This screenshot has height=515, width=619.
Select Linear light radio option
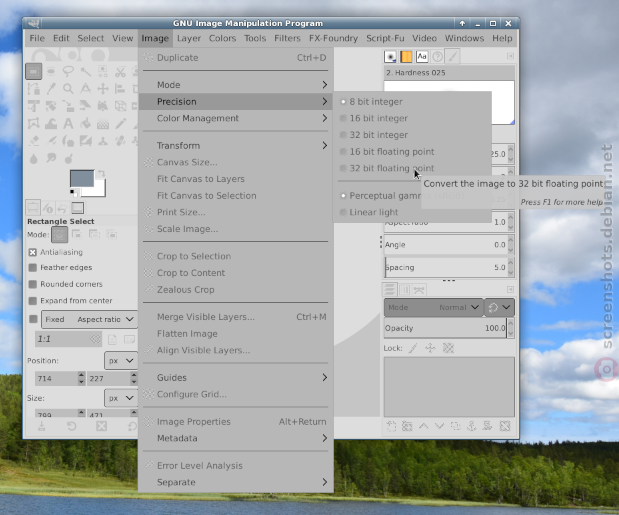click(x=412, y=212)
